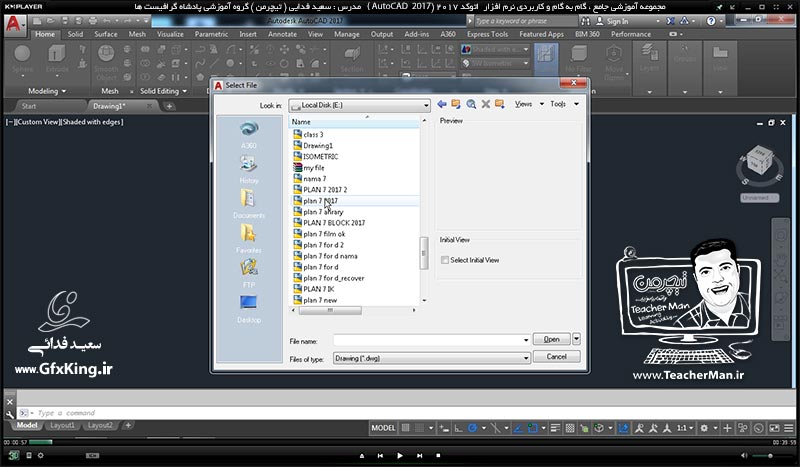Viewport: 800px width, 467px height.
Task: Click the Help question mark icon
Action: [711, 21]
